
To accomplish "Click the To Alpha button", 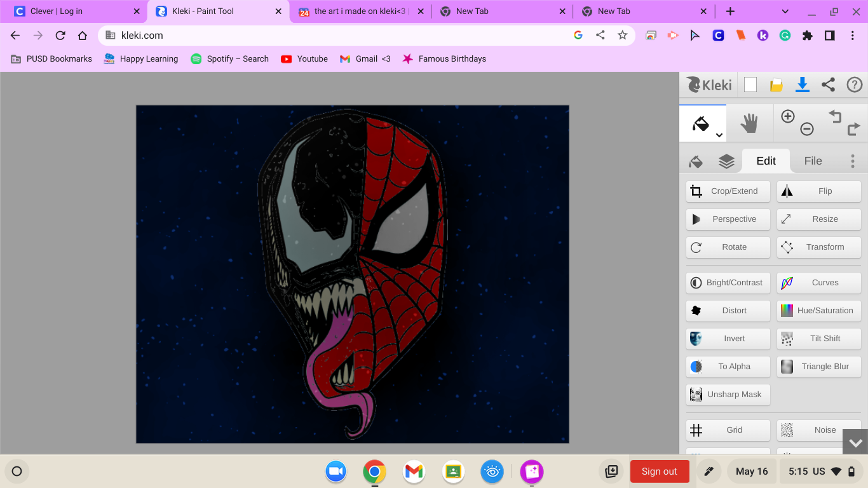I will [728, 367].
